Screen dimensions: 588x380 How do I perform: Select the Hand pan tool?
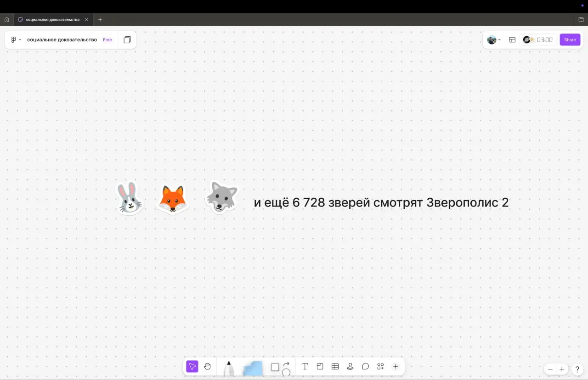click(207, 366)
